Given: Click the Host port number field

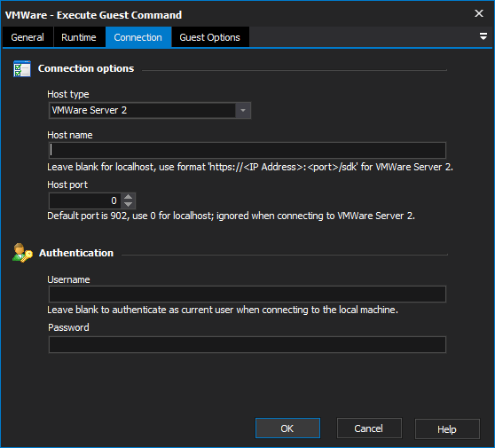Looking at the screenshot, I should 84,200.
